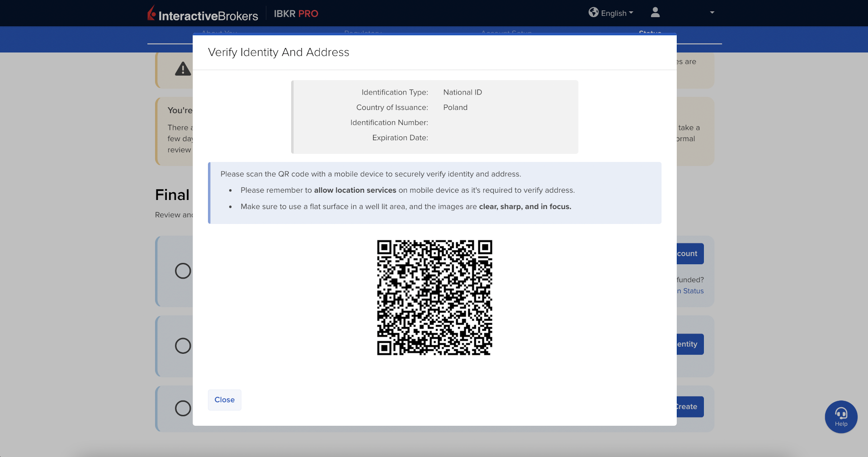Select the third circle in final steps
The image size is (868, 457).
[183, 408]
